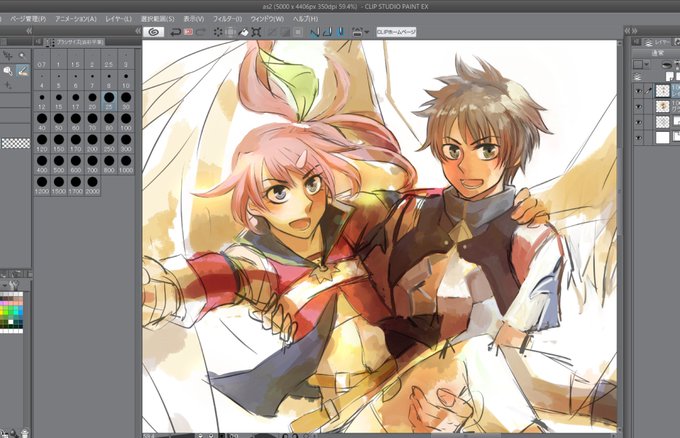Open the アニメーション(A) menu
The width and height of the screenshot is (680, 438).
(x=76, y=19)
